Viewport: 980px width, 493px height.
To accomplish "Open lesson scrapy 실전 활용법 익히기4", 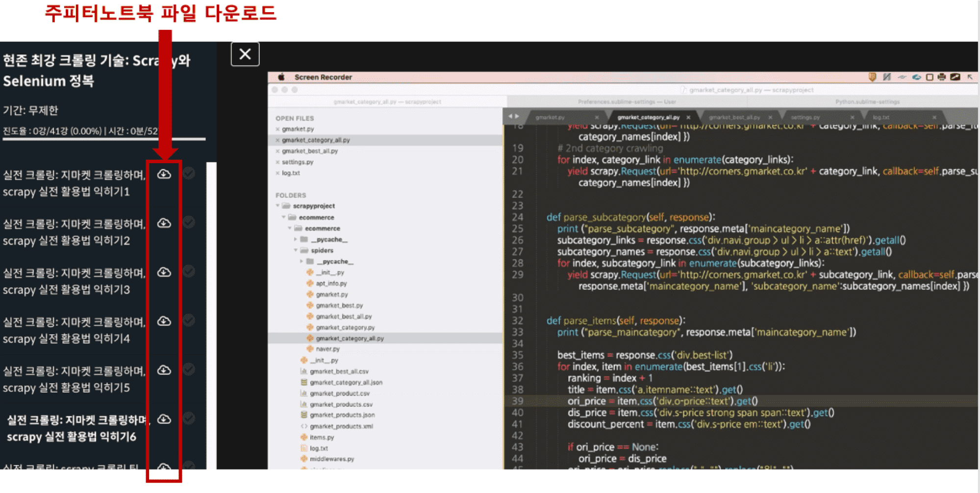I will click(x=74, y=330).
